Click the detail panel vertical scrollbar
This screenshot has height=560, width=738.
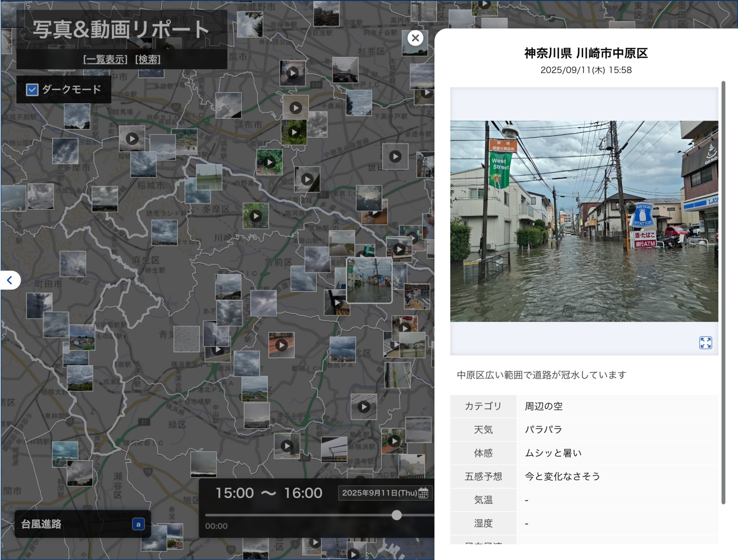pyautogui.click(x=723, y=292)
